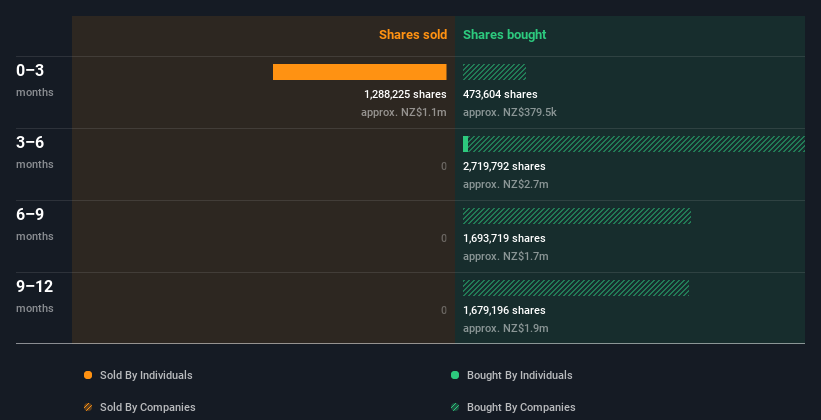Click the Shares bought column header
The image size is (821, 420).
[505, 35]
